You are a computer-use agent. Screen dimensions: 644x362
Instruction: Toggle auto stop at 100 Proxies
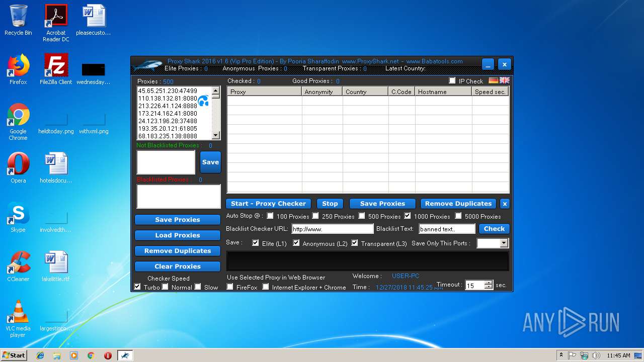[270, 216]
